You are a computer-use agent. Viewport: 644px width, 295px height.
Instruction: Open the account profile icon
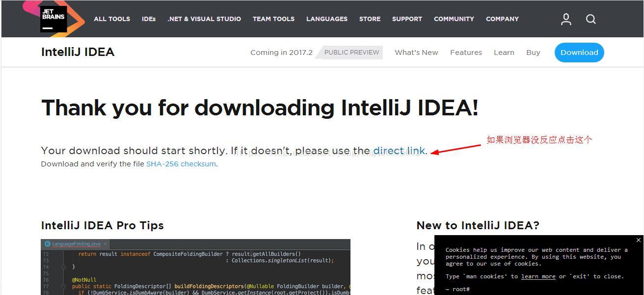click(x=566, y=19)
